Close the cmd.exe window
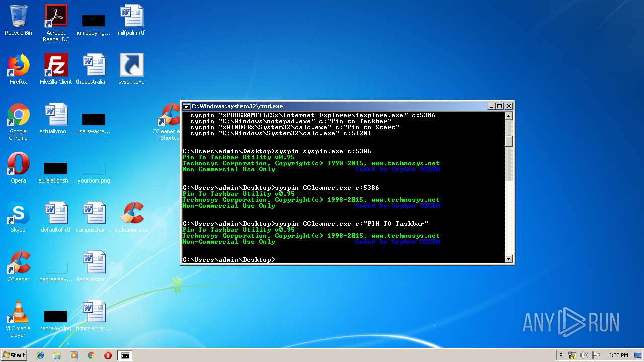Viewport: 644px width, 362px height. [x=508, y=106]
